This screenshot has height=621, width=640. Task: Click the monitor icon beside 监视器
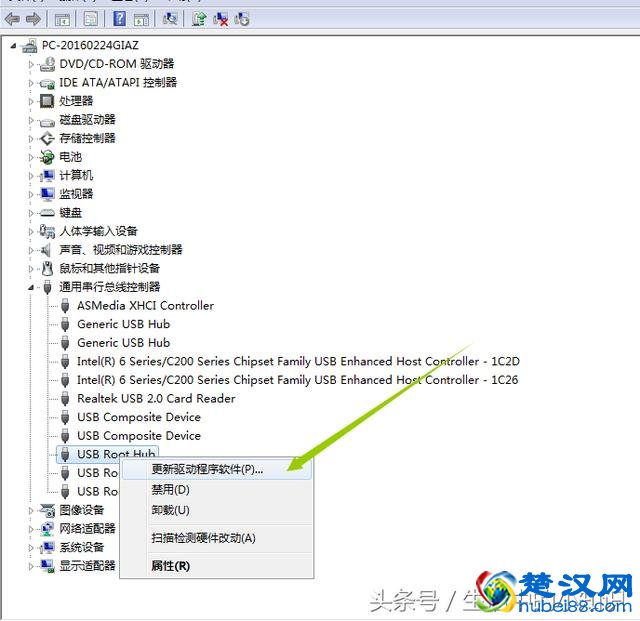coord(47,194)
